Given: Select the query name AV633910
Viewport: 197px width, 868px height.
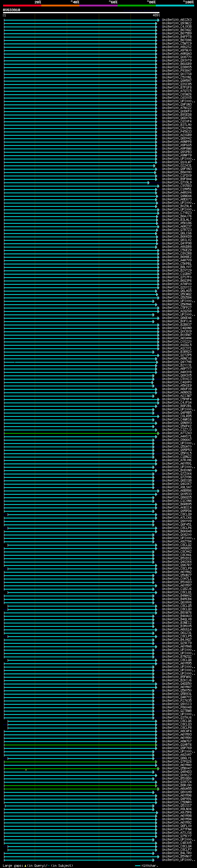Looking at the screenshot, I should pos(11,10).
